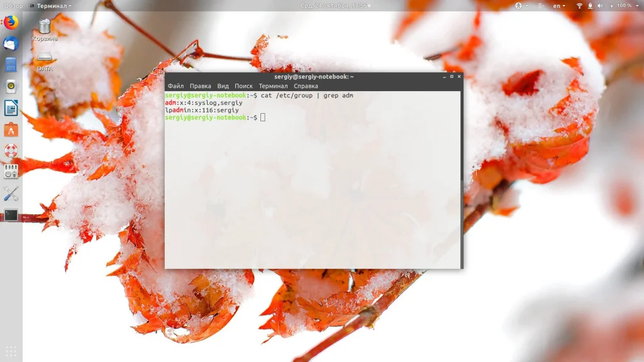The width and height of the screenshot is (644, 362).
Task: Launch Rhythmbox speaker icon in dock
Action: [x=11, y=87]
